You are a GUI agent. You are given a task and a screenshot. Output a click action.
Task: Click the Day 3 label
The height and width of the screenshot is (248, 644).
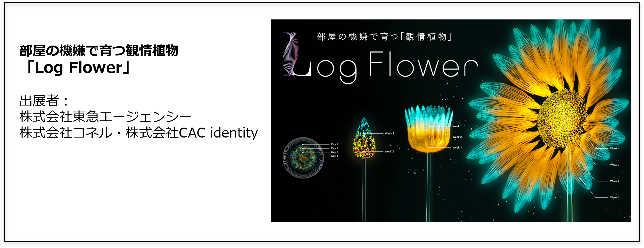coord(334,152)
